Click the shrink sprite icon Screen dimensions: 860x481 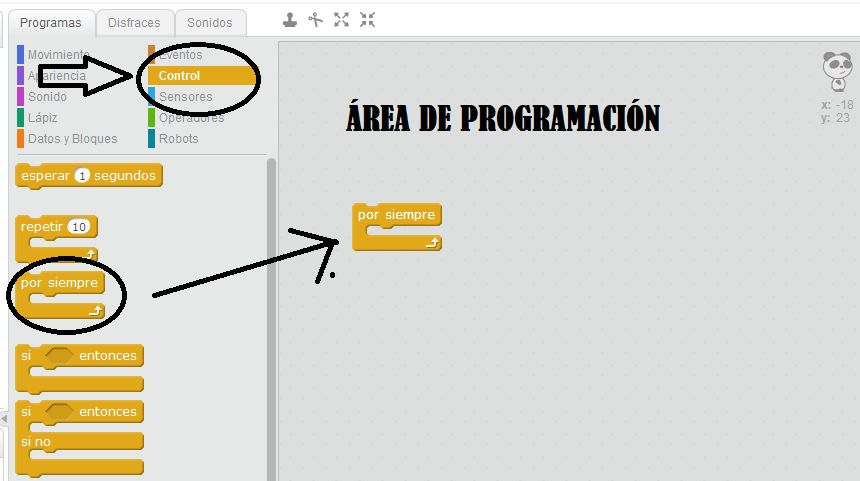[368, 19]
